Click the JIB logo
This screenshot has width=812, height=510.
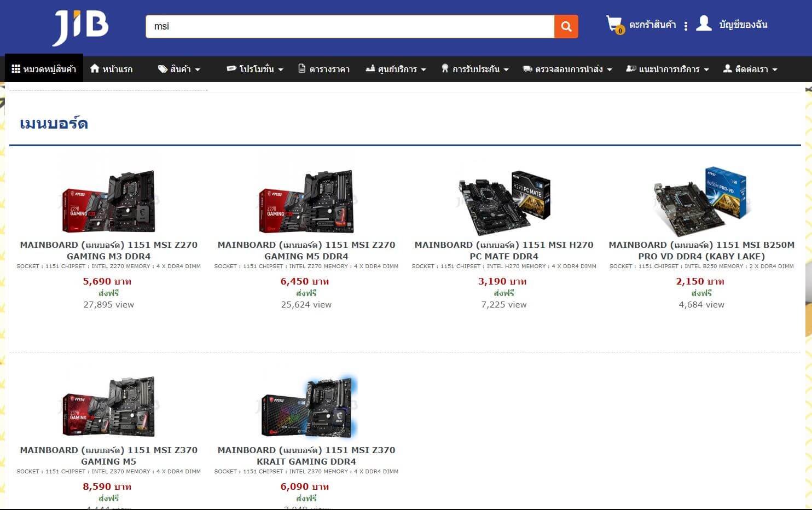click(x=80, y=27)
